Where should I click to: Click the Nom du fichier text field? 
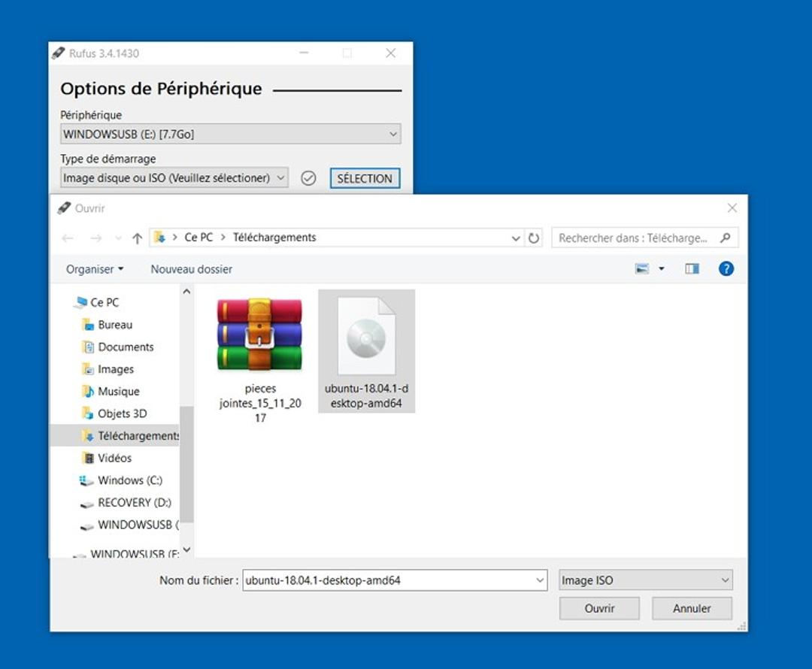tap(387, 580)
